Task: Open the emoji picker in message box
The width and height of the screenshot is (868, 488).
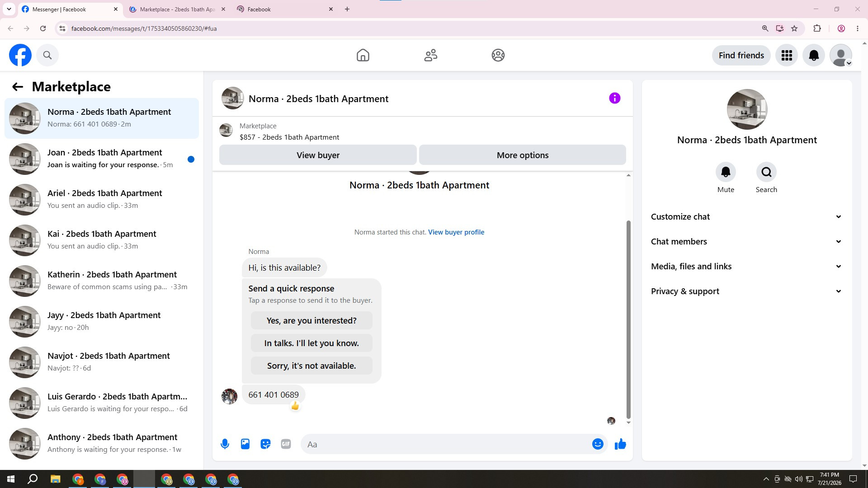Action: 598,444
